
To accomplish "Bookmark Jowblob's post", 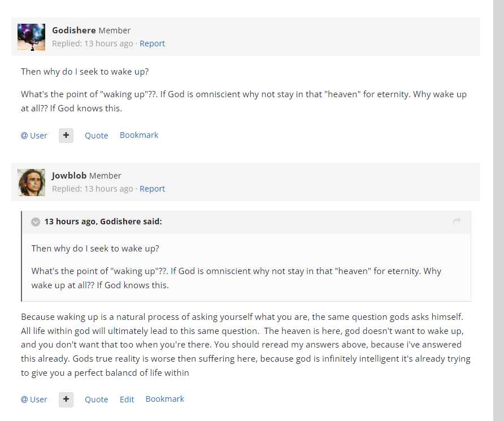I will [164, 399].
